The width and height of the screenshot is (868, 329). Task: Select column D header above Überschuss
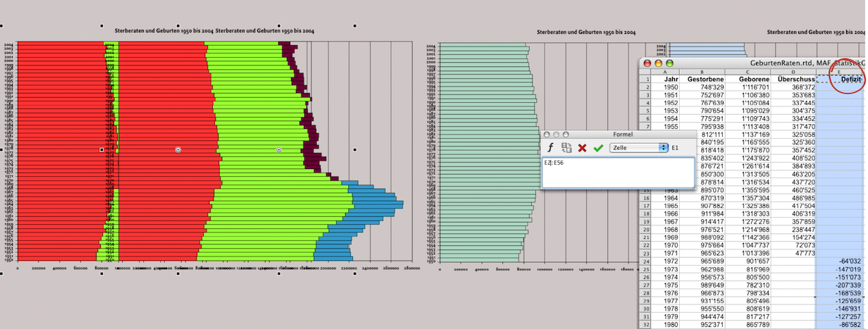pyautogui.click(x=793, y=72)
